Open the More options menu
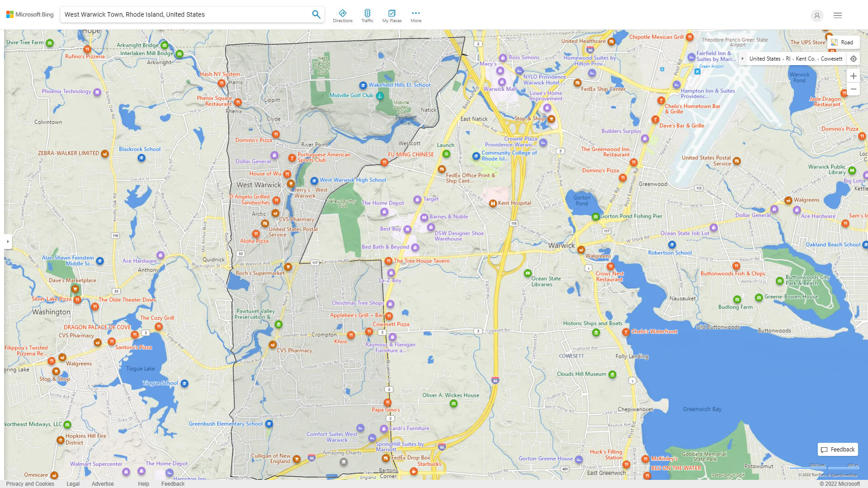Screen dimensions: 868x488 click(415, 16)
